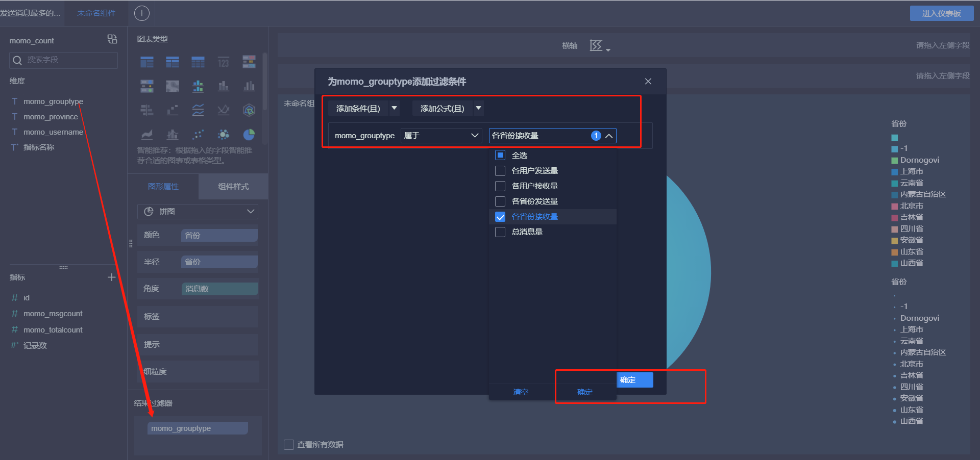Expand the arrow beside the 横轴 icon

tap(608, 49)
